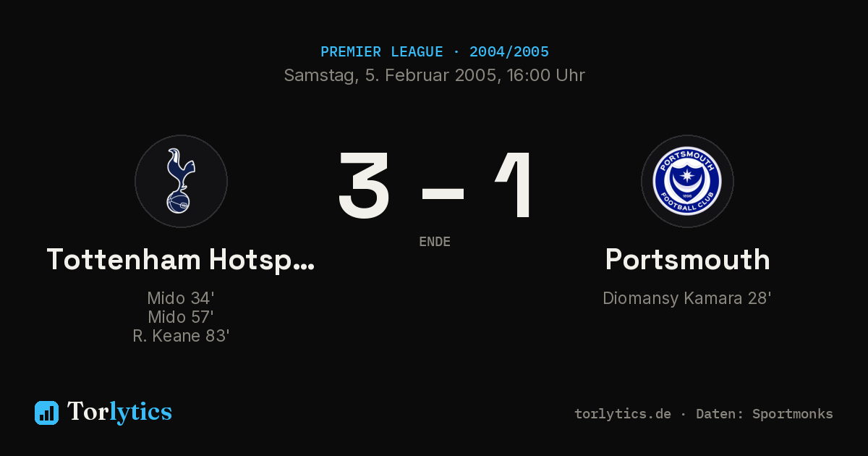The image size is (868, 456).
Task: Click the dash between the scores
Action: 443,193
